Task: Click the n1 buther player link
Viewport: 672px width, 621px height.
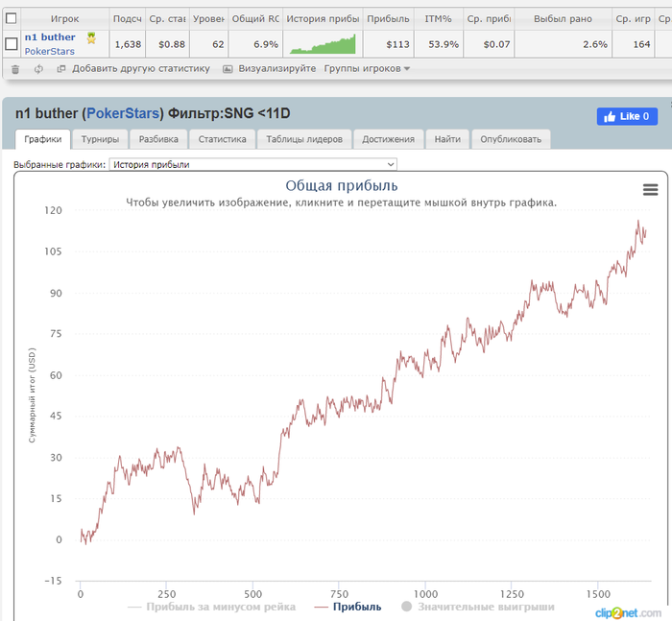Action: click(50, 37)
